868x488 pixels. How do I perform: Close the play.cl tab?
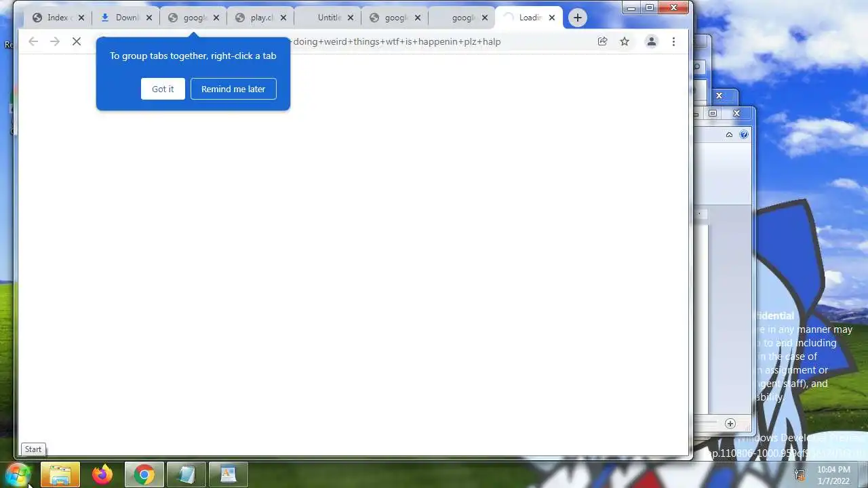(283, 18)
